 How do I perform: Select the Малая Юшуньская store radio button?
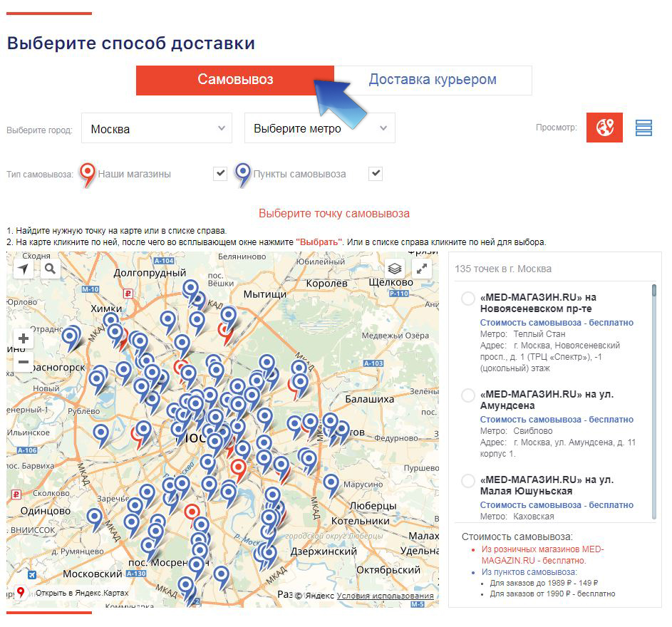point(468,481)
